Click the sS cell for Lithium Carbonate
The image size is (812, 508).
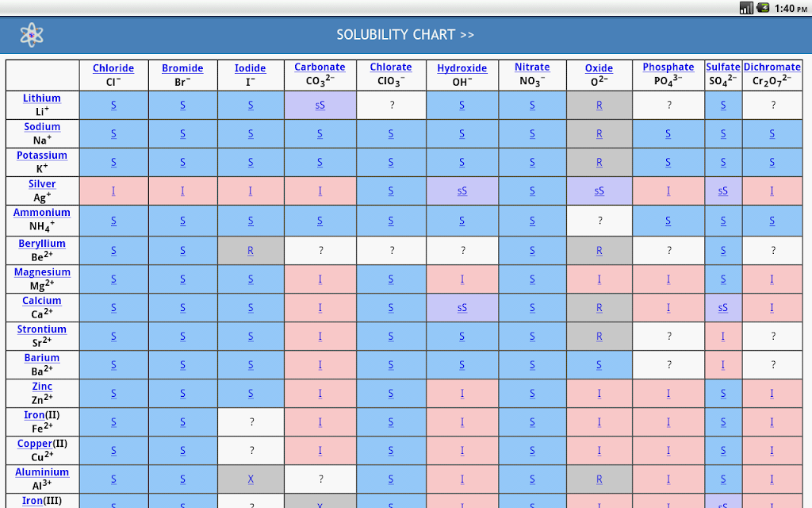coord(320,106)
